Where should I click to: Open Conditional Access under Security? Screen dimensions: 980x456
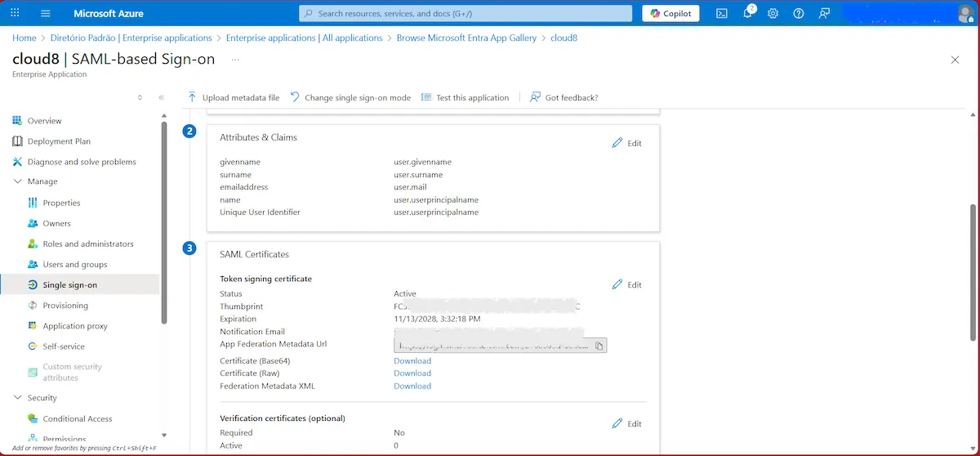point(78,418)
